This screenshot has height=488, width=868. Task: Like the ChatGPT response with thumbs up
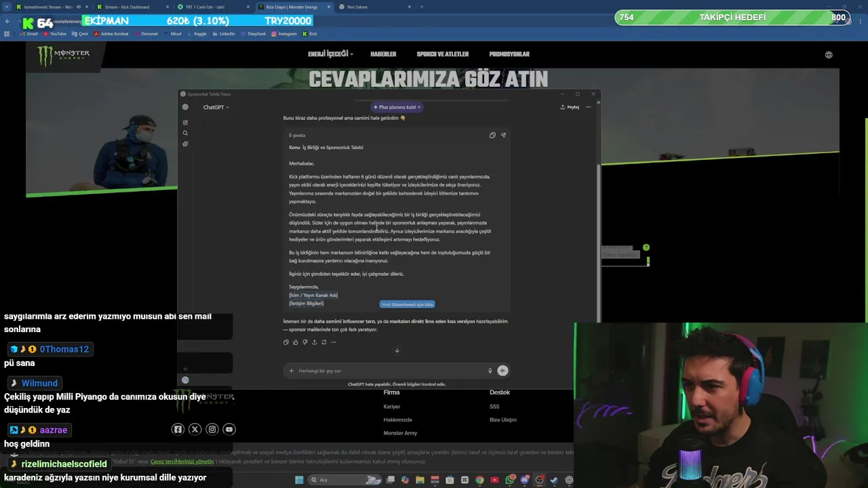click(x=295, y=342)
